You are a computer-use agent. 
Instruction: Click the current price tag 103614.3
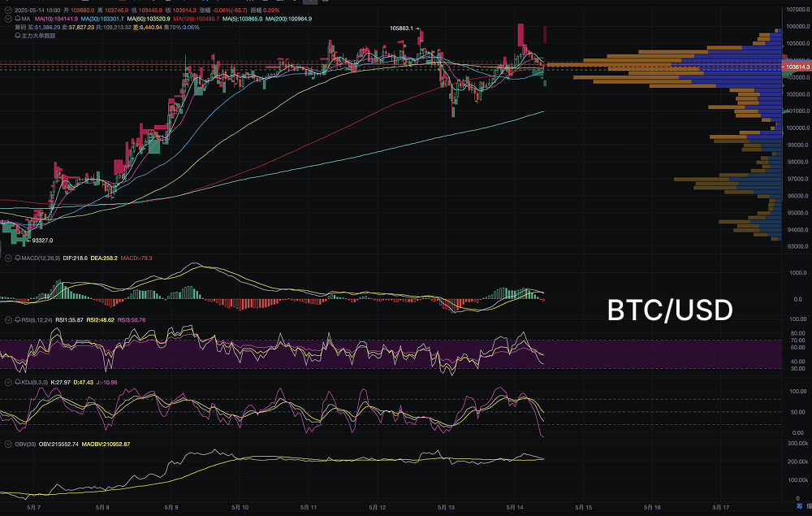click(797, 67)
